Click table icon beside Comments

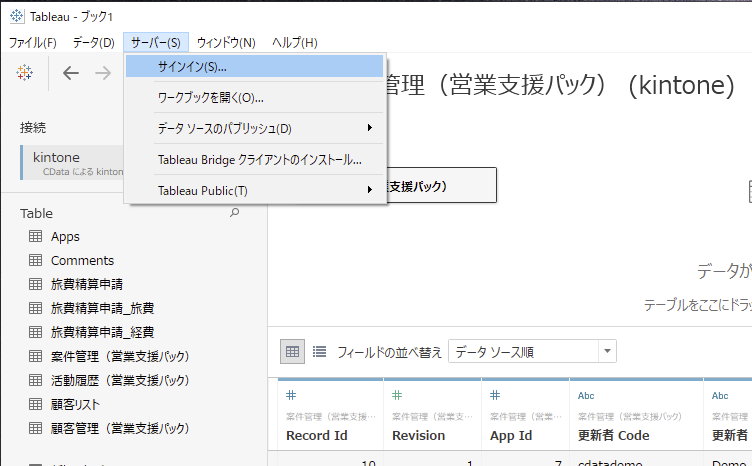click(x=35, y=260)
